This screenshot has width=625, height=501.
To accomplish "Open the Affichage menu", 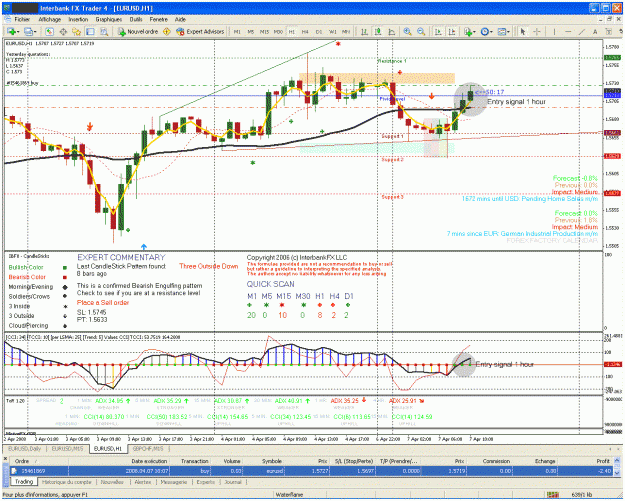I will 50,19.
